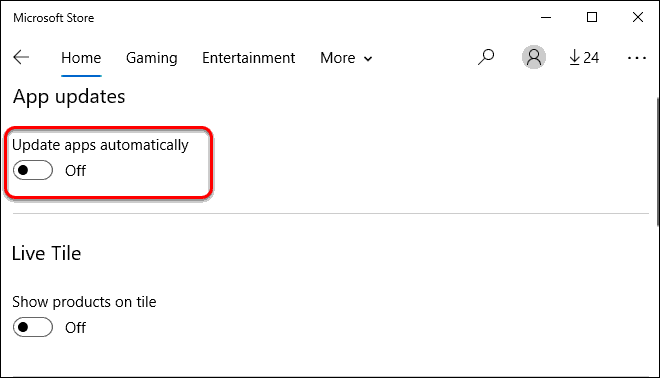Click the chevron next to More
The width and height of the screenshot is (660, 378).
(368, 59)
